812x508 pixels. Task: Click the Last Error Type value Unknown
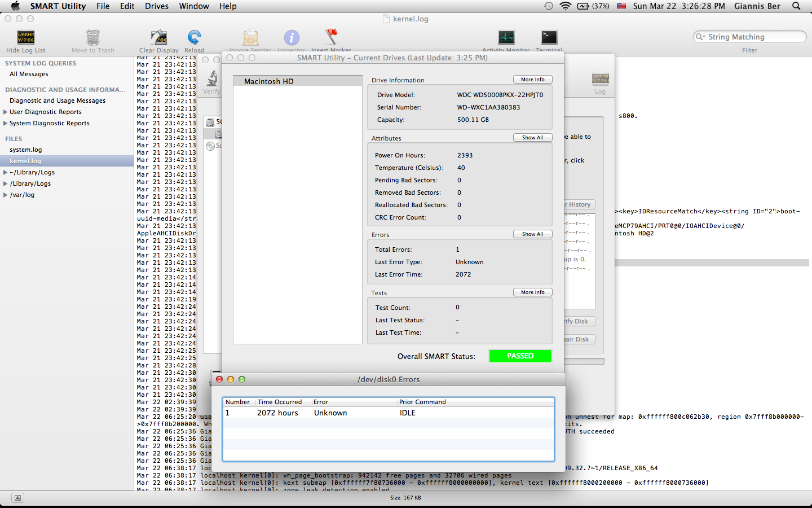point(470,262)
